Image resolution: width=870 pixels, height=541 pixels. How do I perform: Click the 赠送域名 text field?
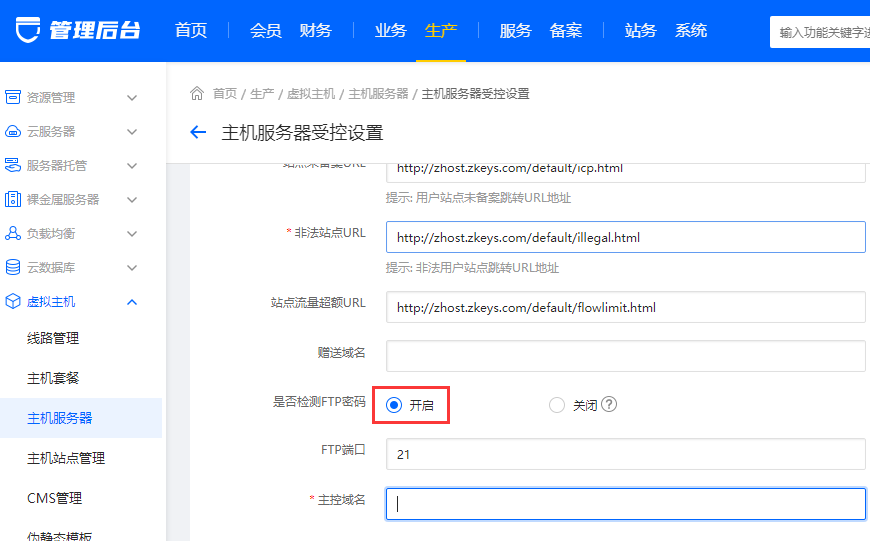pos(625,355)
